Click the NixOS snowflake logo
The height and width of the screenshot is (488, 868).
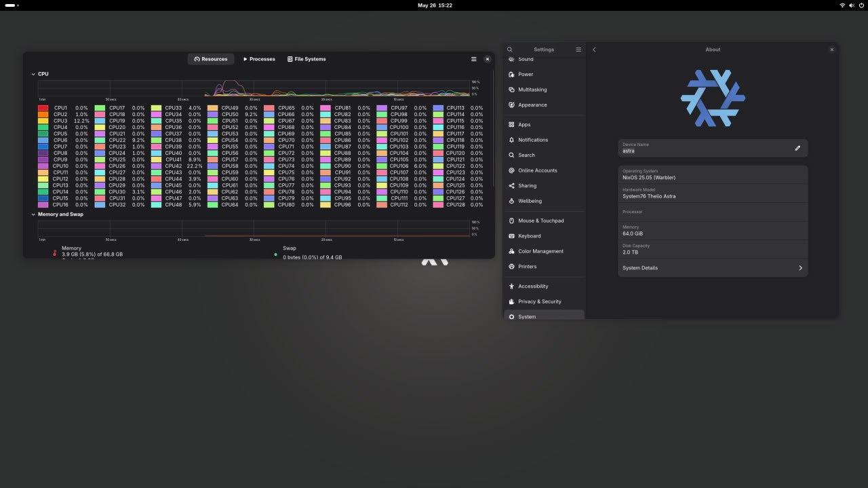713,98
